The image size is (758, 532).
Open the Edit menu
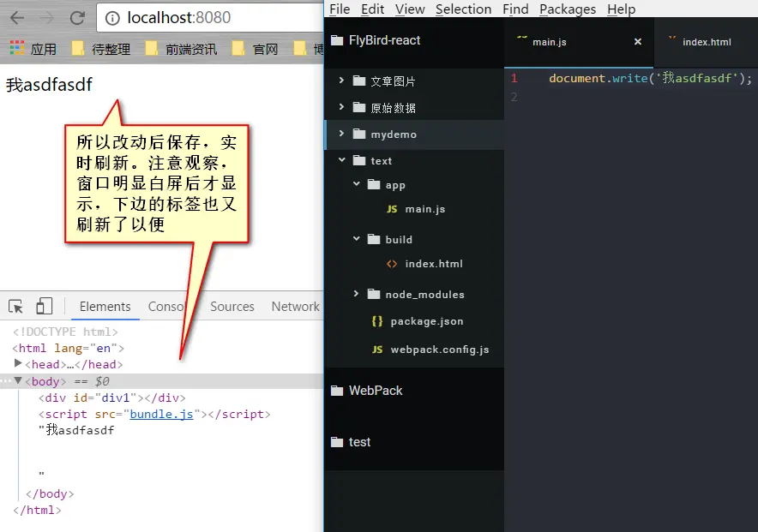(373, 9)
